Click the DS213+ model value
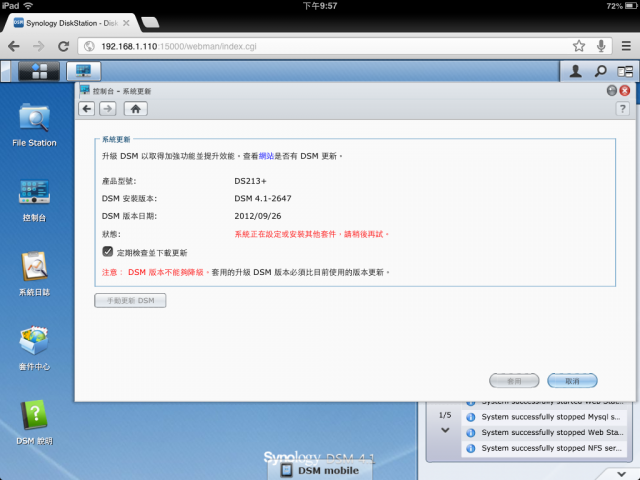 250,181
